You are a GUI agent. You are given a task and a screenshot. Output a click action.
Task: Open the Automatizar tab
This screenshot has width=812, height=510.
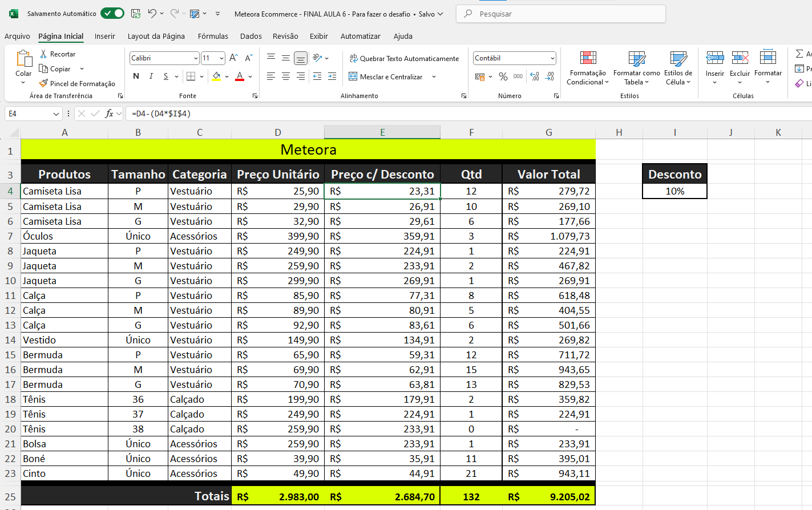click(x=361, y=36)
